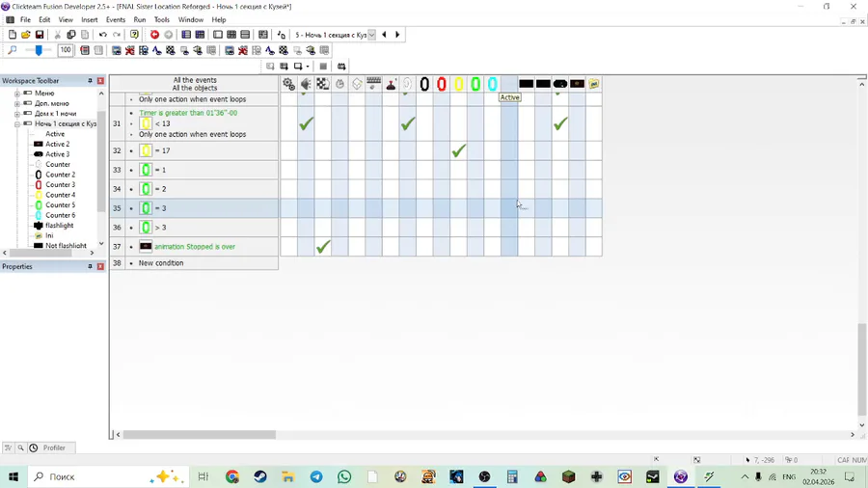Image resolution: width=868 pixels, height=488 pixels.
Task: Select the cyan Counter 6 column header
Action: (x=492, y=84)
